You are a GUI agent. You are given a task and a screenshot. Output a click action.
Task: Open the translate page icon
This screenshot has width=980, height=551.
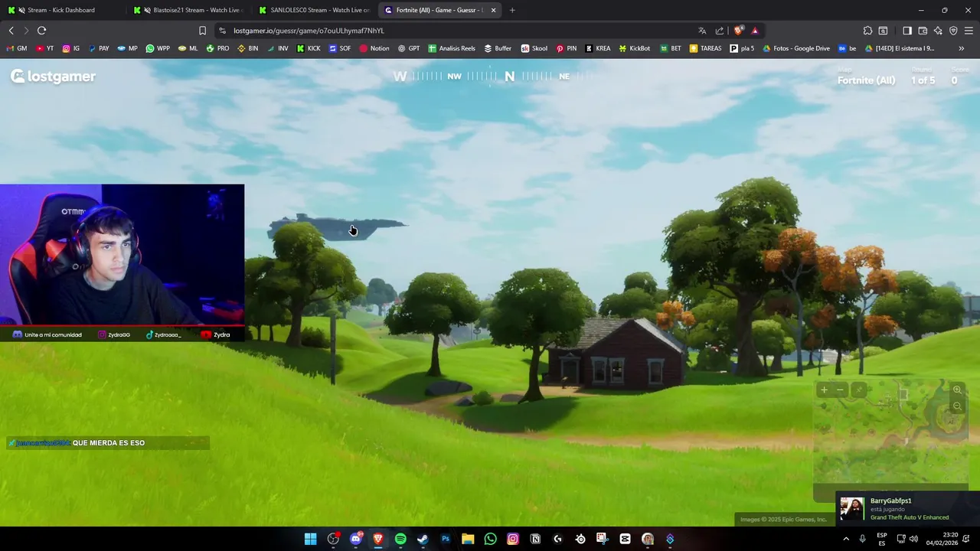pos(702,31)
